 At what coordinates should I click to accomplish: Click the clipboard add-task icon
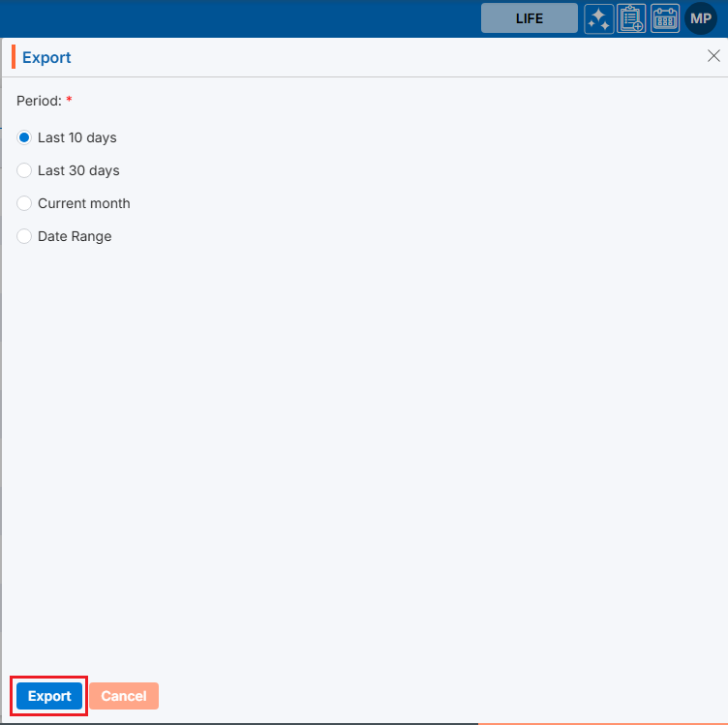(631, 18)
